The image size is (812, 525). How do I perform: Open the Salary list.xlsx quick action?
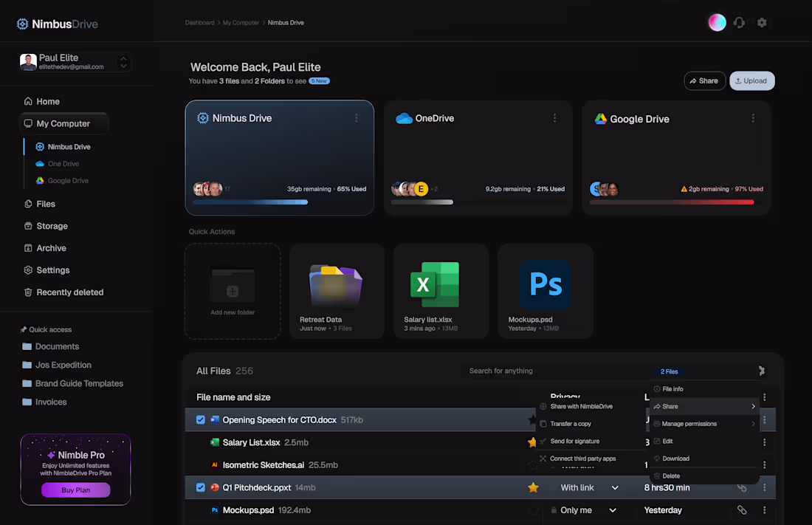click(x=441, y=291)
